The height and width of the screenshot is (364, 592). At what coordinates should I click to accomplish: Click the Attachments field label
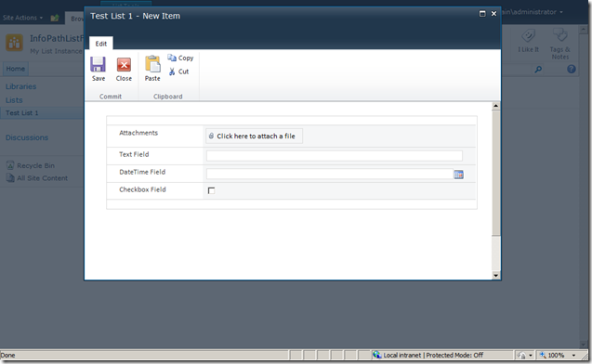[x=138, y=133]
